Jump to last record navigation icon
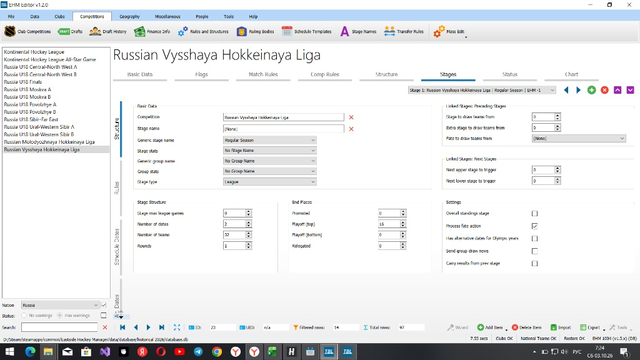 (162, 327)
